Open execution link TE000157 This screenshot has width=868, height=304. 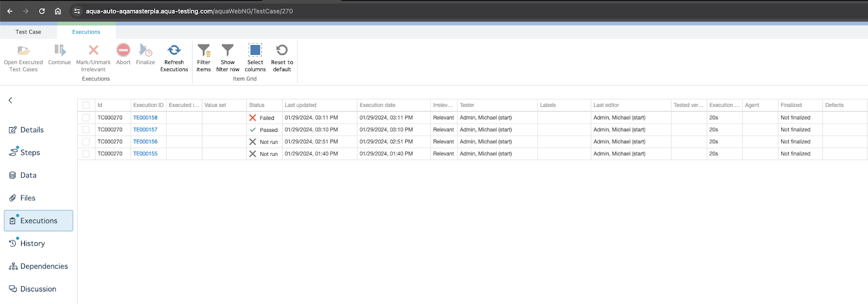pos(145,130)
